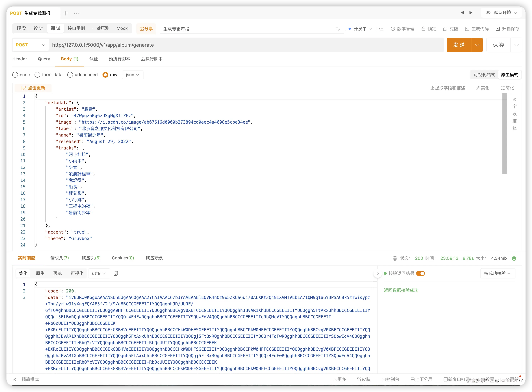Click the green download response icon
The height and width of the screenshot is (392, 532).
[514, 258]
